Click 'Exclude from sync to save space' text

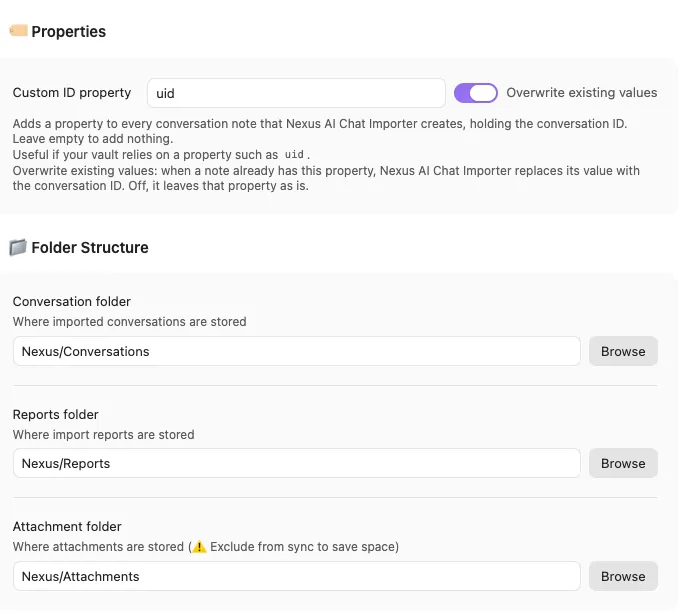tap(302, 547)
